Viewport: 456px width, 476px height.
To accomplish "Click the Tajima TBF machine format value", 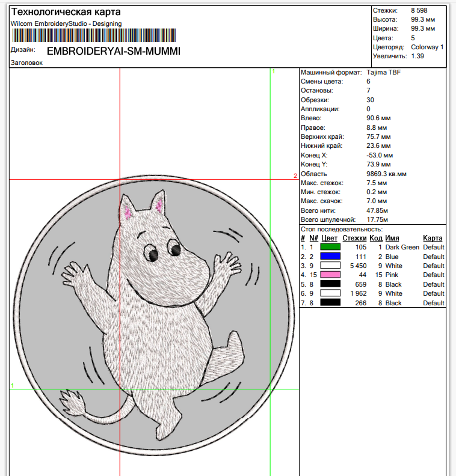I will point(383,72).
